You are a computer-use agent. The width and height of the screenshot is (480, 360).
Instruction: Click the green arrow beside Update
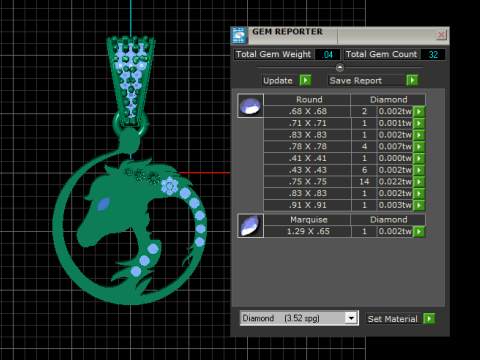point(305,80)
